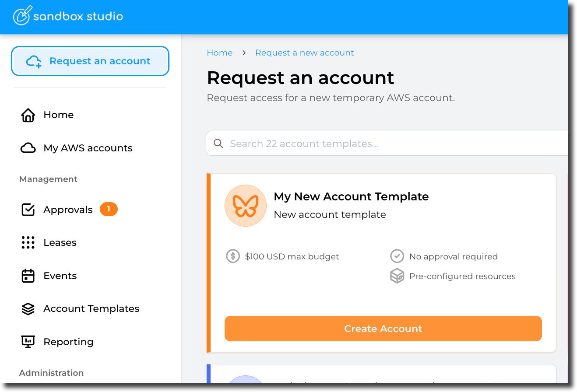
Task: Click the Home house icon in sidebar
Action: [x=28, y=115]
